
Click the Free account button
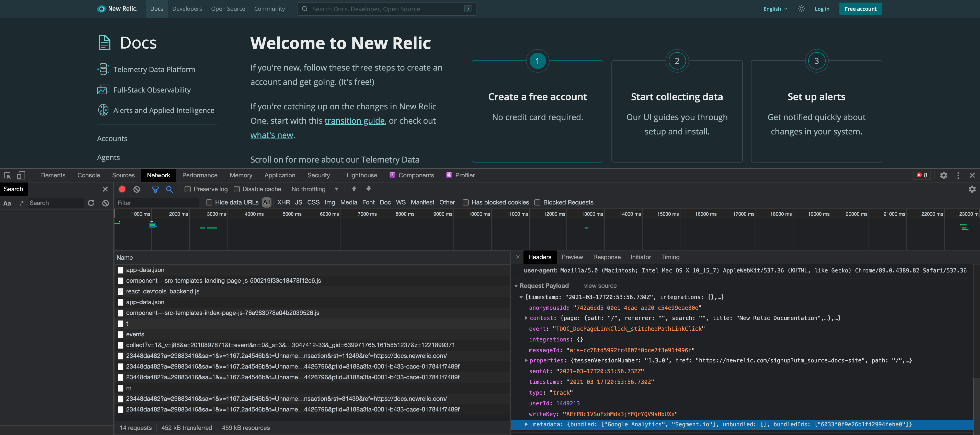[861, 9]
